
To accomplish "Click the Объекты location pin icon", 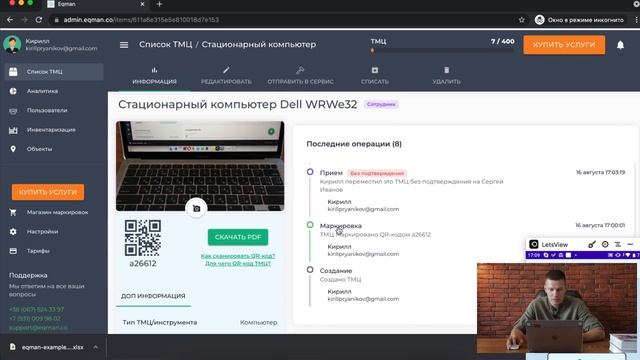I will point(13,149).
